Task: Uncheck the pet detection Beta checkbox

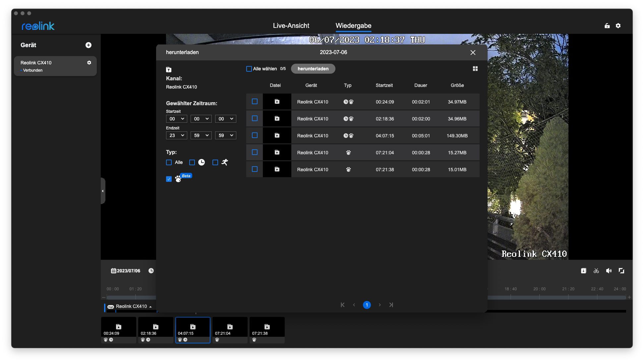Action: 169,179
